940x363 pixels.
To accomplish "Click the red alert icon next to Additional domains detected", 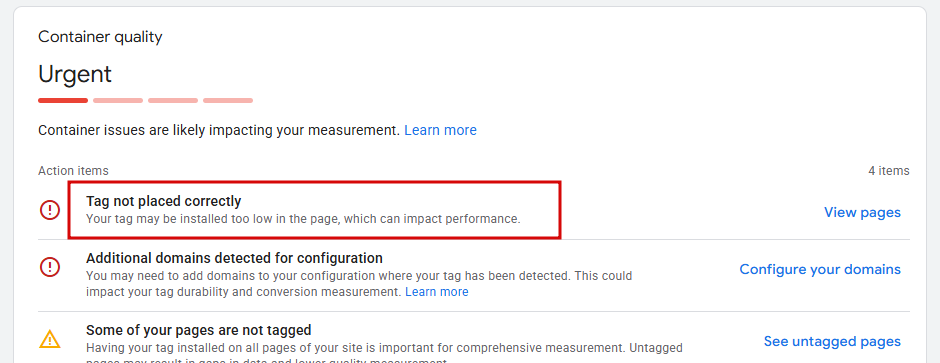I will (50, 267).
